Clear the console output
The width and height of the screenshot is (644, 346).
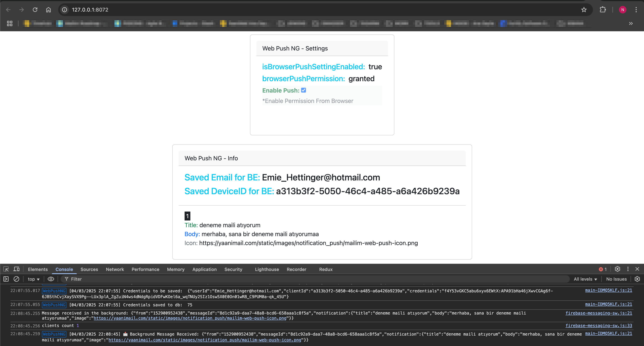pyautogui.click(x=16, y=279)
